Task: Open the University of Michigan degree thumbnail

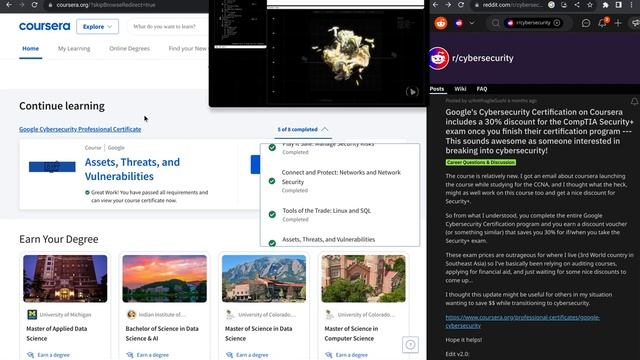Action: [x=65, y=279]
